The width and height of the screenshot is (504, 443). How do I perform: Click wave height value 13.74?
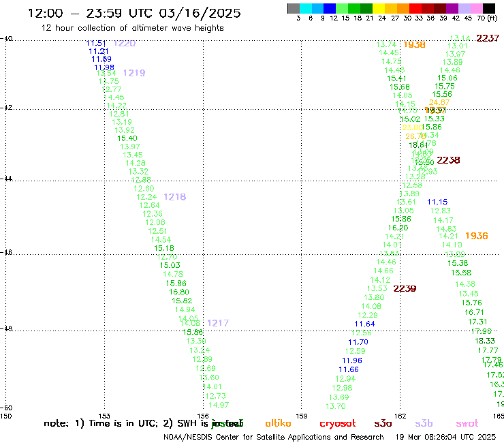(x=386, y=44)
